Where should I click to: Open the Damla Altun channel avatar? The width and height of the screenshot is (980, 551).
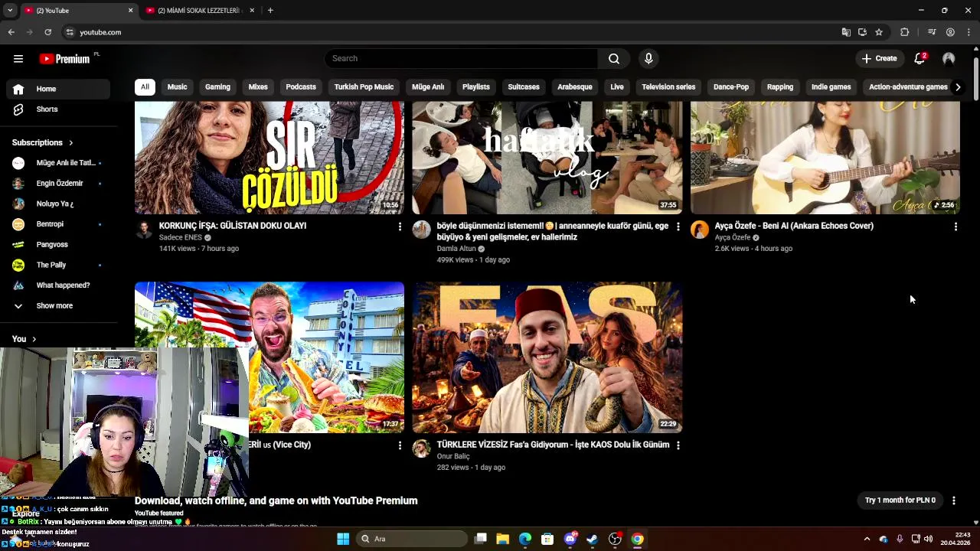click(422, 230)
